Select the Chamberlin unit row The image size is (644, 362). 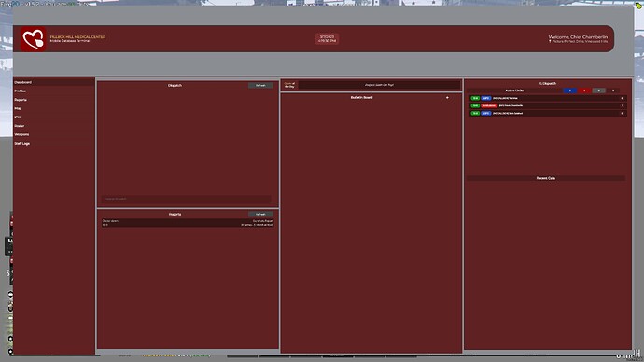point(548,105)
